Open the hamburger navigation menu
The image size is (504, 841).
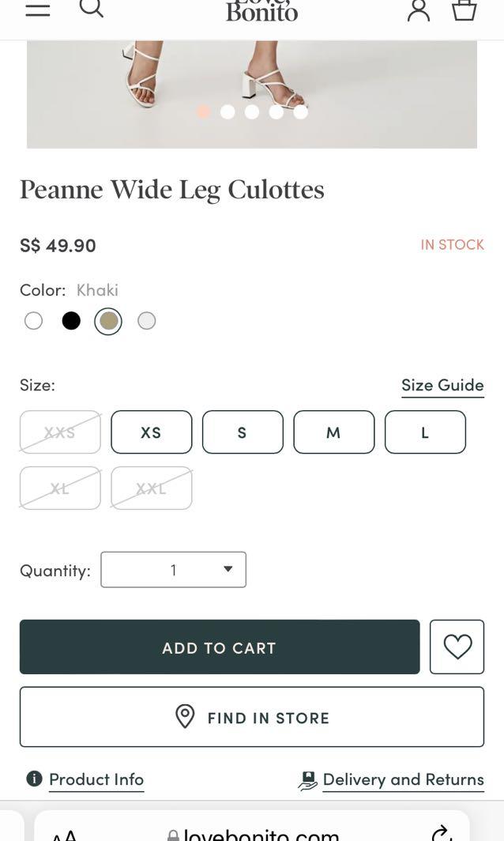tap(38, 9)
